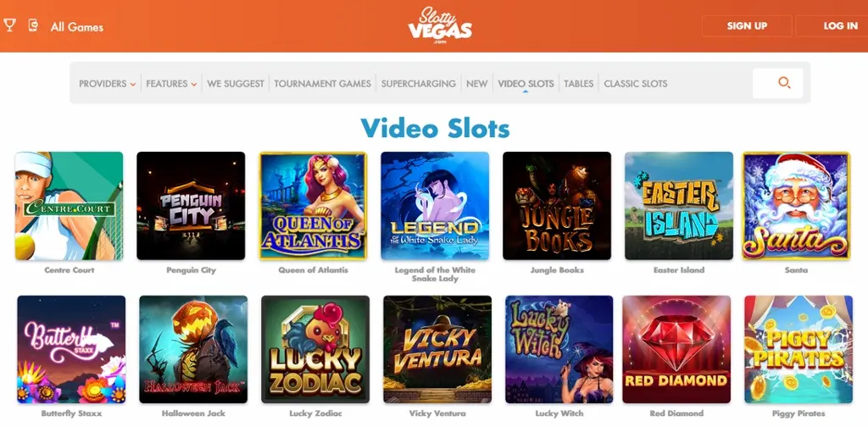Viewport: 868px width, 427px height.
Task: Click the trophy icon in header
Action: coord(9,25)
